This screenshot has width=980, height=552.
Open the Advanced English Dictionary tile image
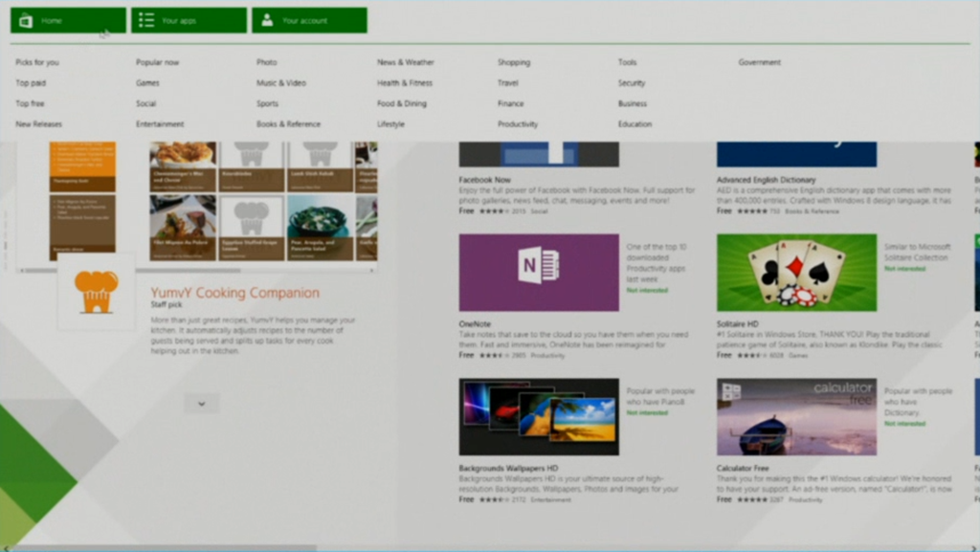pyautogui.click(x=796, y=154)
